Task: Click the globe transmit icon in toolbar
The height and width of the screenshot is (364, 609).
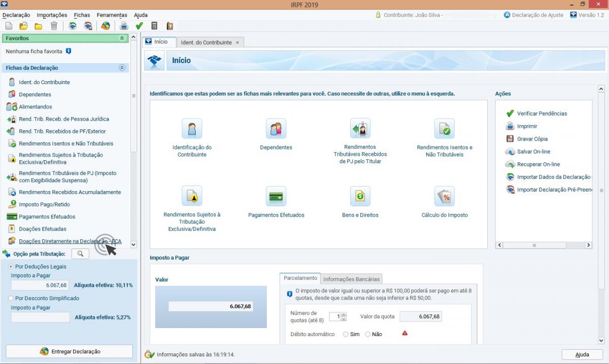Action: 106,26
